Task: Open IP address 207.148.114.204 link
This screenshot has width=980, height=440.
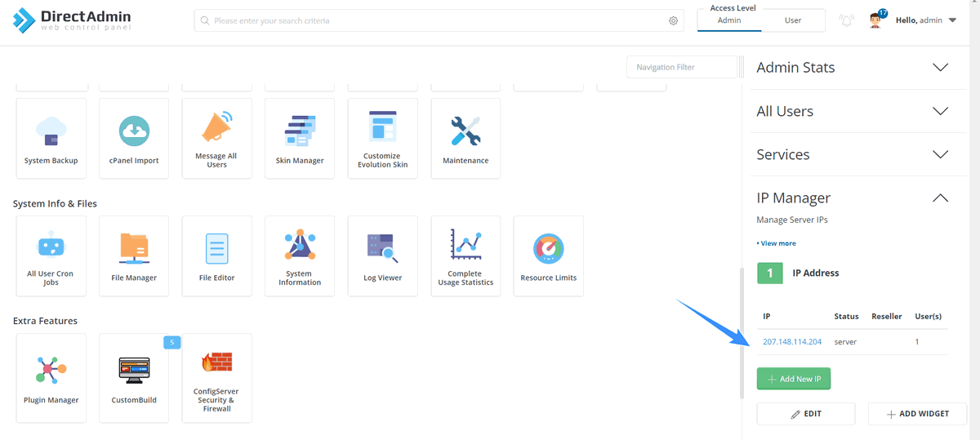Action: [x=792, y=342]
